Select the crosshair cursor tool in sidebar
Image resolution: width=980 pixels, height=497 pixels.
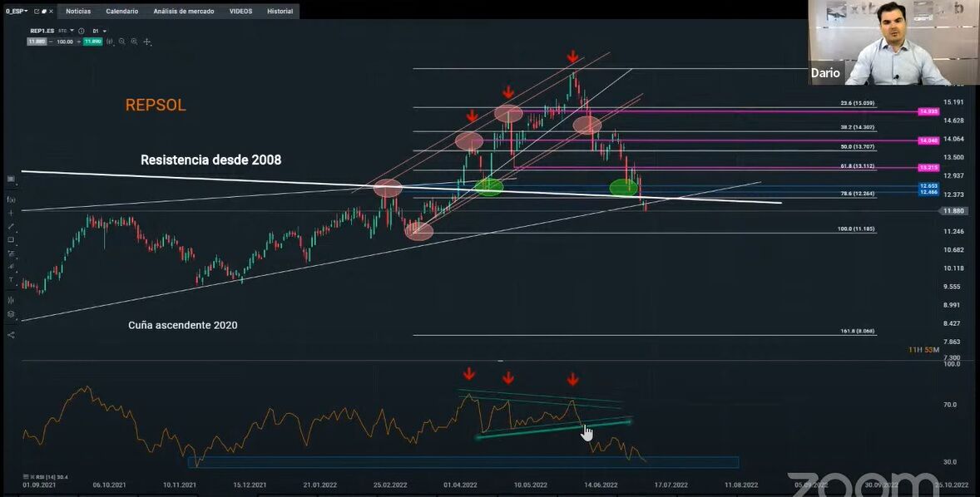[x=11, y=213]
